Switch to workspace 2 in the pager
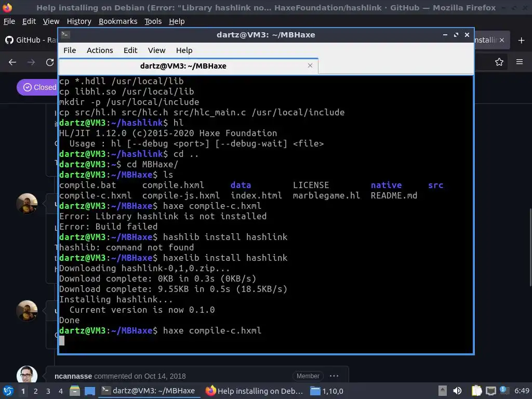Image resolution: width=532 pixels, height=399 pixels. (x=36, y=391)
